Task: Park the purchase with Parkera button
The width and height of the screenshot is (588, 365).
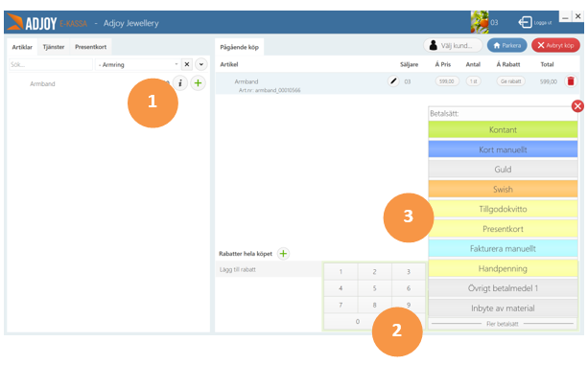Action: coord(507,45)
